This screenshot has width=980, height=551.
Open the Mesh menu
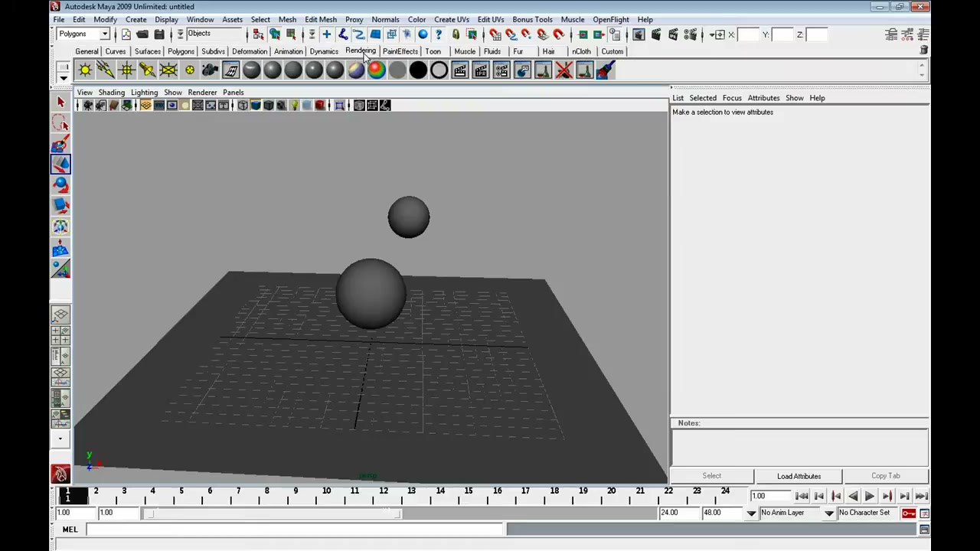[x=287, y=19]
